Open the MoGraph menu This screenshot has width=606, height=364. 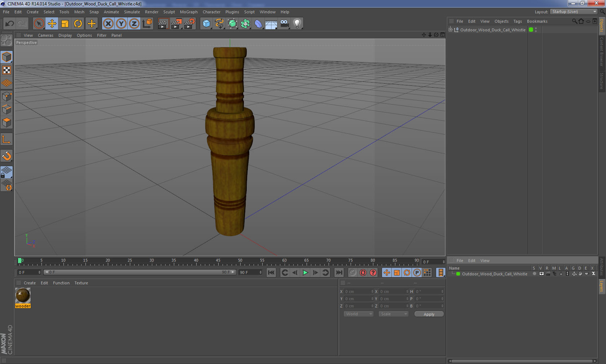[189, 12]
